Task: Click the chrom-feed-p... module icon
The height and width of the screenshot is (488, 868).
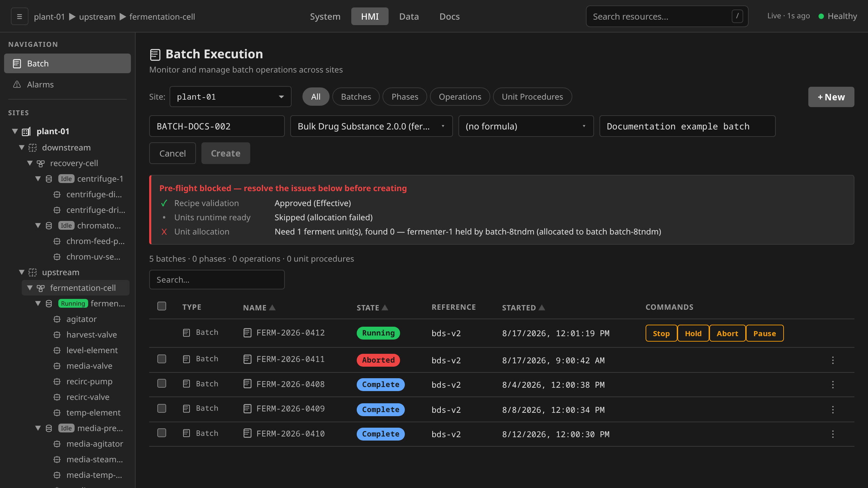Action: coord(57,241)
